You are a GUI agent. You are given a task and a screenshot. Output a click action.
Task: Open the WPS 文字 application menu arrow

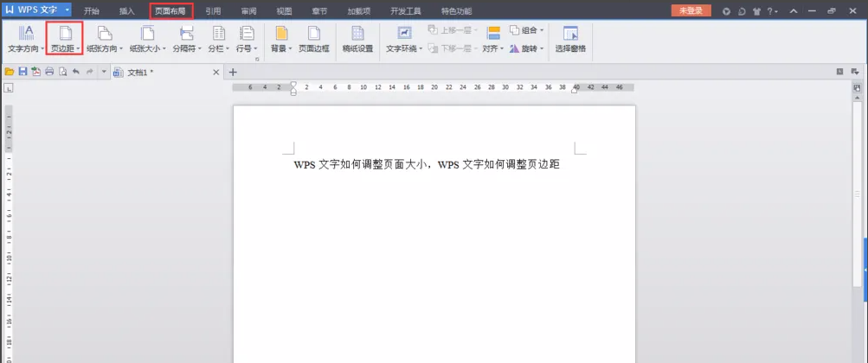click(x=67, y=10)
